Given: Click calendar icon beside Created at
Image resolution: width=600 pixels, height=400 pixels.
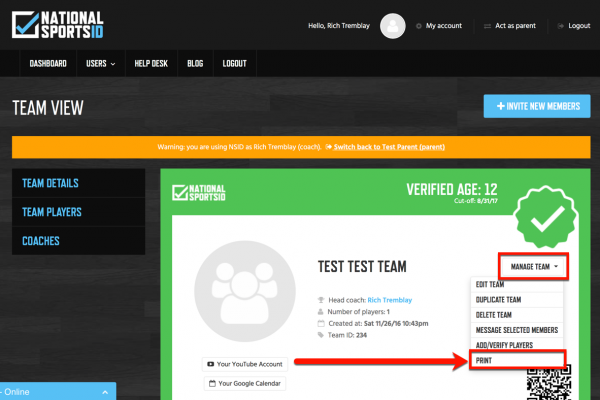Looking at the screenshot, I should [321, 323].
